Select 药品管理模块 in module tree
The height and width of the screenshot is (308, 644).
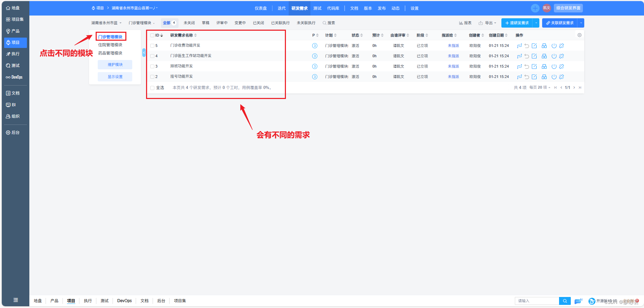tap(110, 53)
